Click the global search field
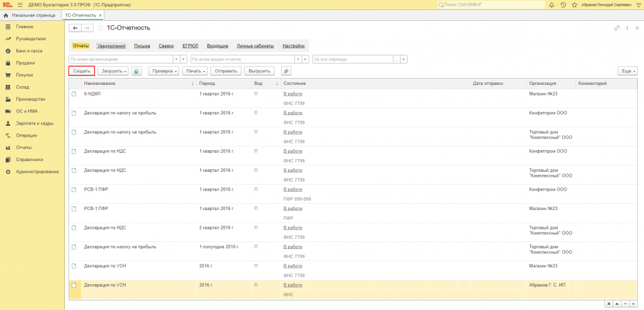Screen dimensions: 644x310 (x=491, y=4)
